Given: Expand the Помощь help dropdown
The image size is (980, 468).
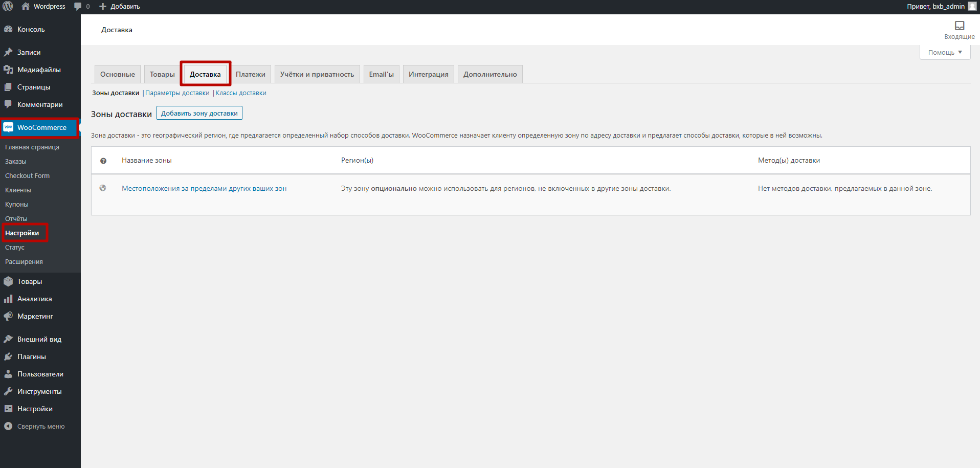Looking at the screenshot, I should tap(945, 52).
